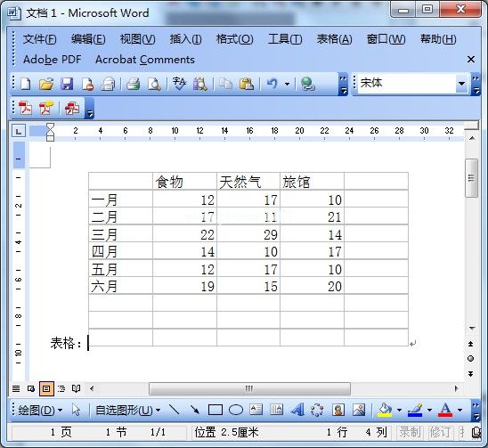The image size is (488, 448).
Task: Create a new blank document
Action: click(x=26, y=84)
